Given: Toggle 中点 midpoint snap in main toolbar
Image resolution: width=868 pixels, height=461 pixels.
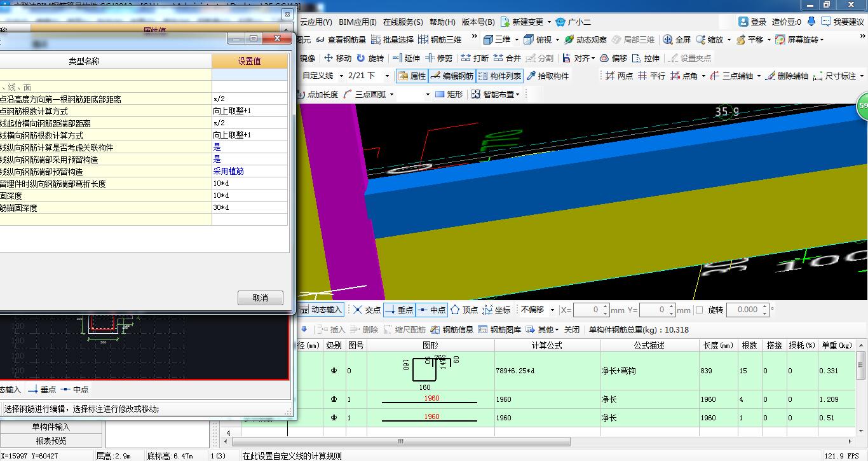Looking at the screenshot, I should tap(431, 310).
